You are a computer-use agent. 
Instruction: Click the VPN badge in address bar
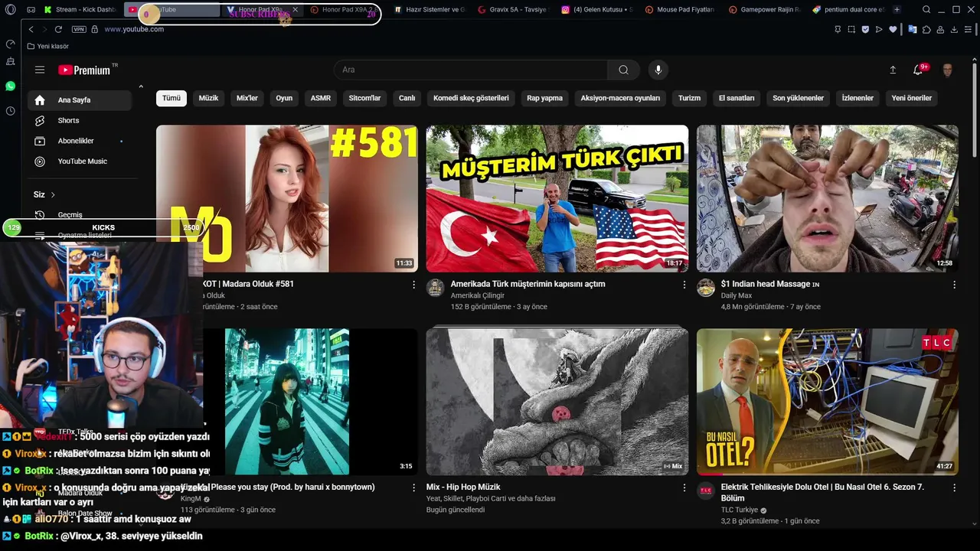[79, 29]
